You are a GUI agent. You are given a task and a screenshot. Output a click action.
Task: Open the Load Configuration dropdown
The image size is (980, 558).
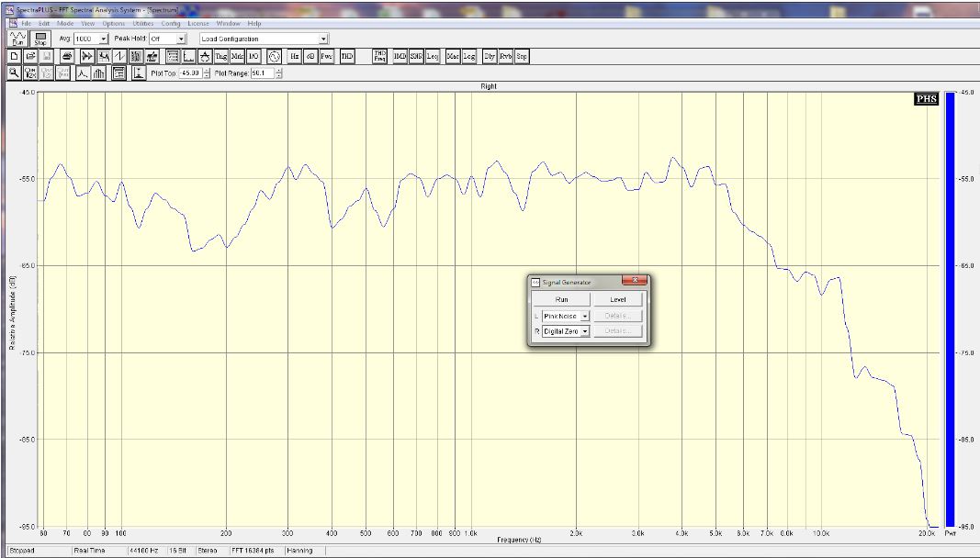point(323,39)
